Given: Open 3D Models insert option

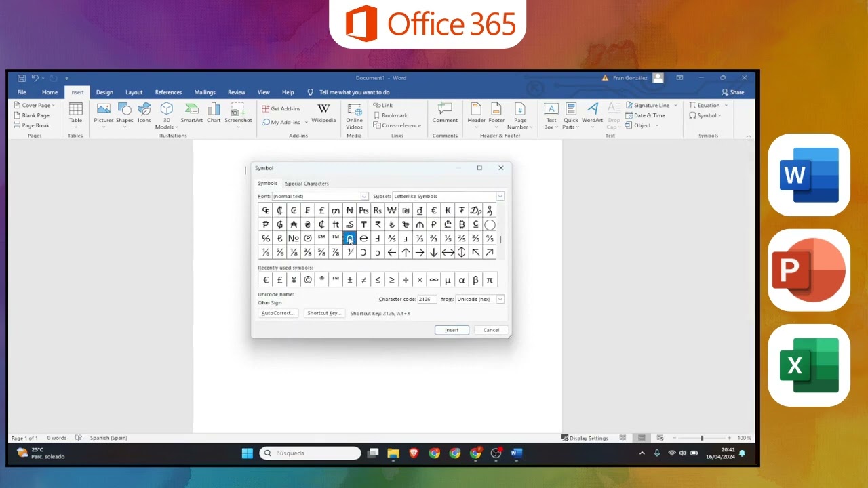Looking at the screenshot, I should coord(167,116).
